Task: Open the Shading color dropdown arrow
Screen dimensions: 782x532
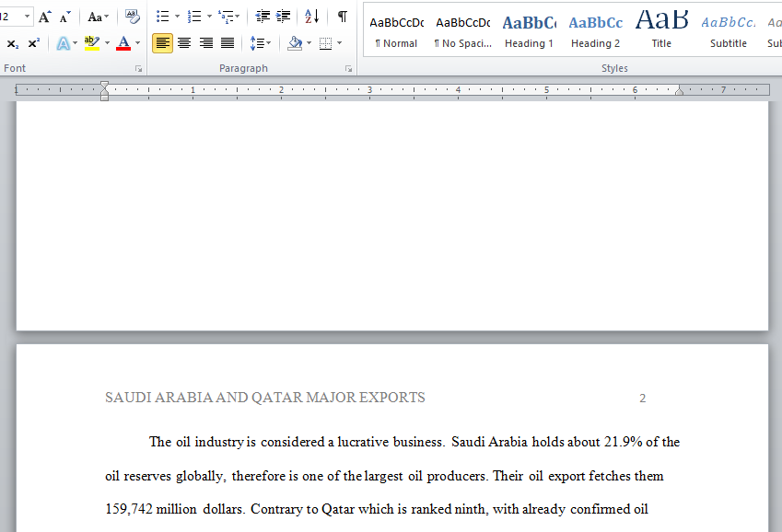Action: [x=309, y=43]
